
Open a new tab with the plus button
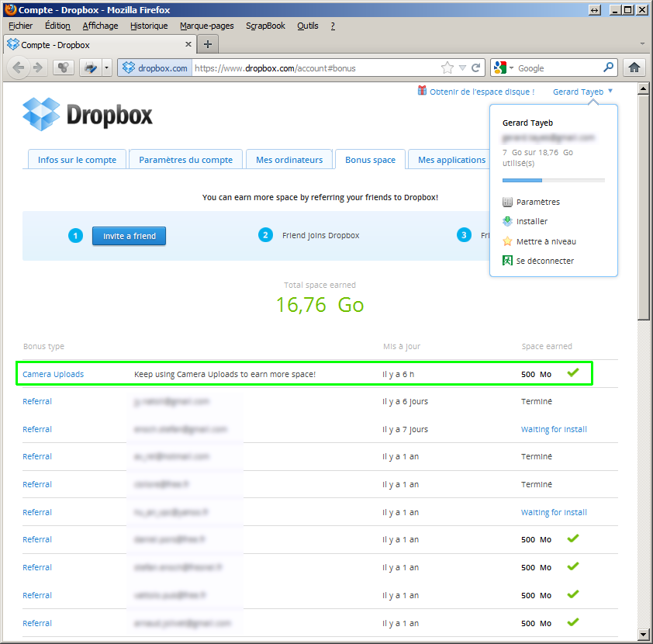click(x=207, y=44)
